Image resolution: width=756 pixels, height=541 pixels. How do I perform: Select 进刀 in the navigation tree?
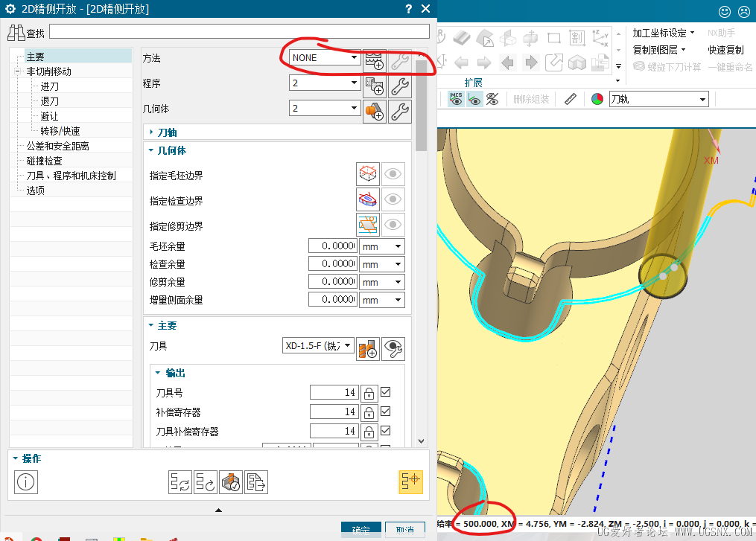[50, 86]
